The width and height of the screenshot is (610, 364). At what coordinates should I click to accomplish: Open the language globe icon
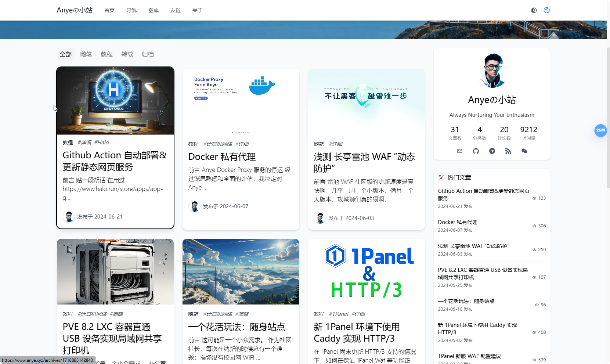tap(547, 10)
